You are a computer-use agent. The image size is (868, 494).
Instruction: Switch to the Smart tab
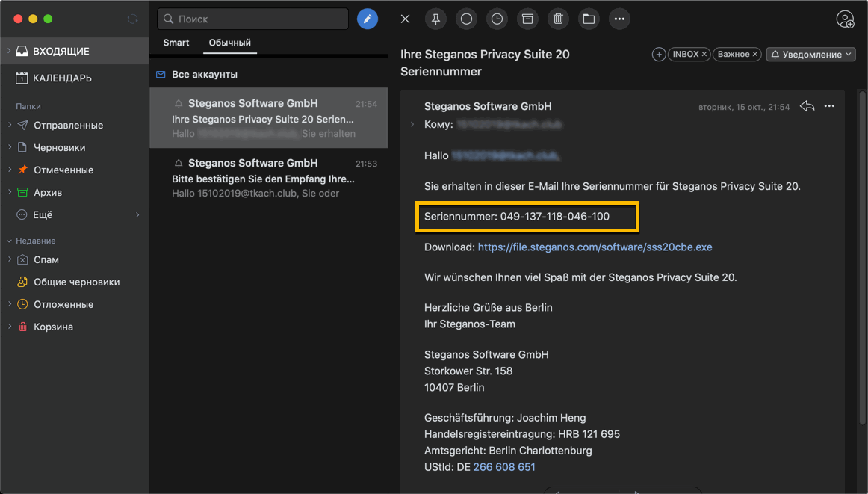[176, 43]
